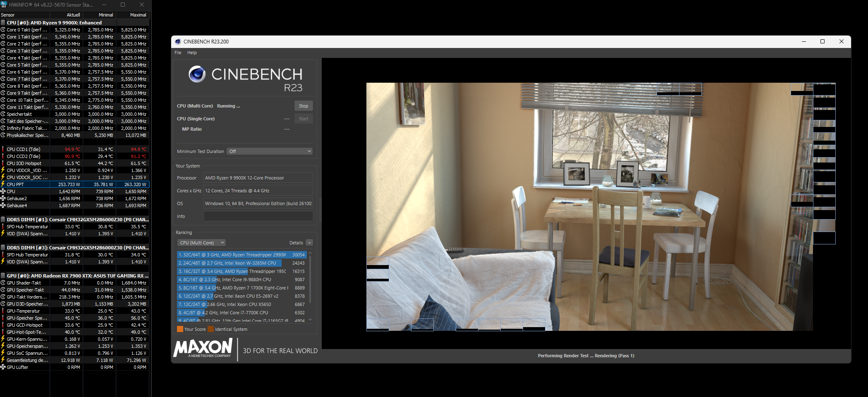Select ranking entry Threadripper 1950X 16315
The height and width of the screenshot is (397, 868).
[x=242, y=271]
